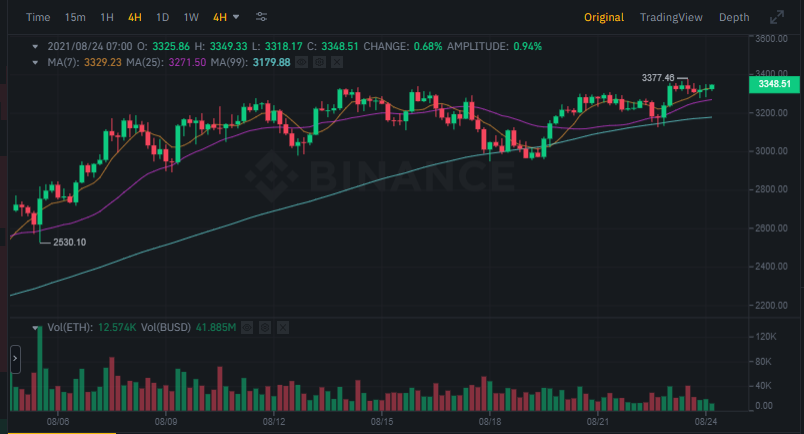Switch to the Depth tab

pos(734,17)
